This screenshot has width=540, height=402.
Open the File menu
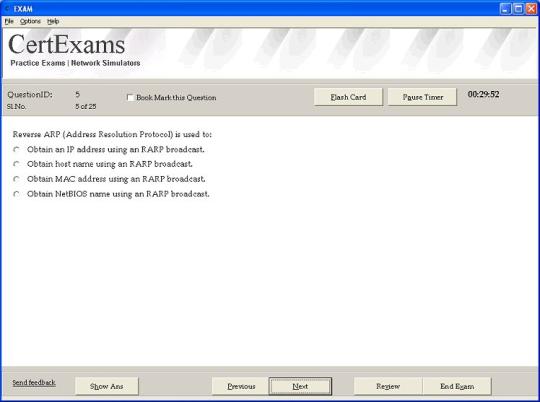click(x=9, y=21)
